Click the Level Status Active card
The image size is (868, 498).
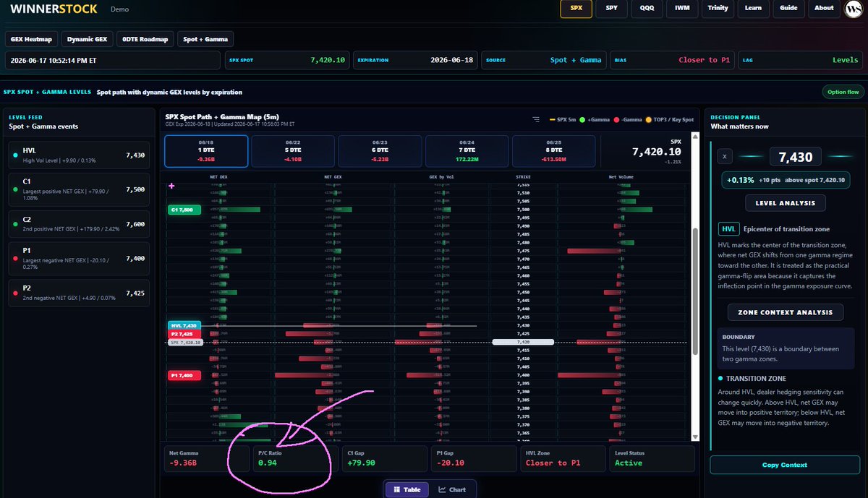tap(652, 458)
